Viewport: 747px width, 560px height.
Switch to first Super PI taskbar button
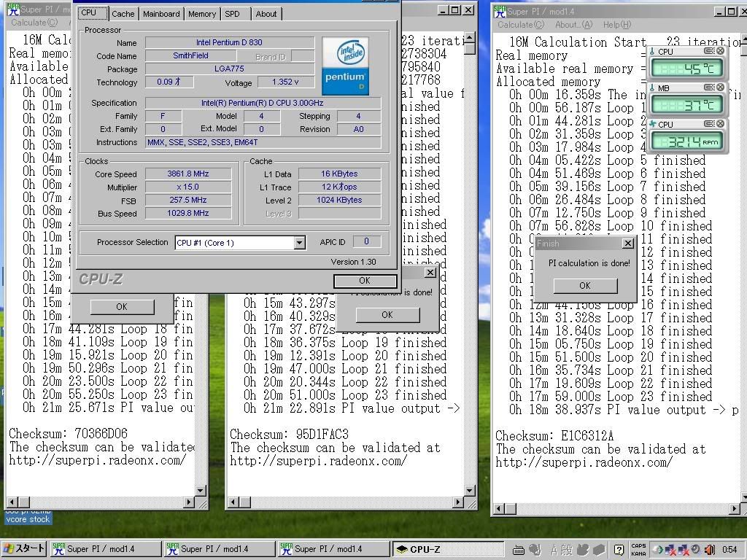(x=105, y=549)
